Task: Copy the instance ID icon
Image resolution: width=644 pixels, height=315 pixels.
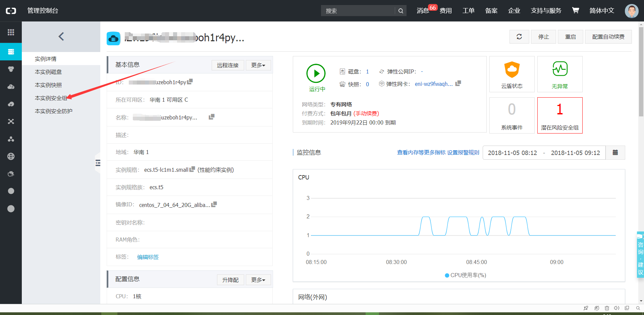Action: coord(190,82)
